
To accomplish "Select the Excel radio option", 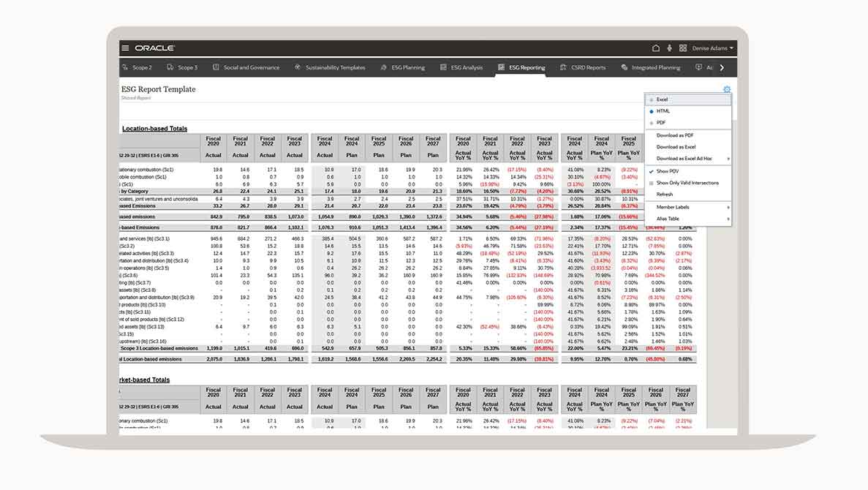I will coord(651,99).
